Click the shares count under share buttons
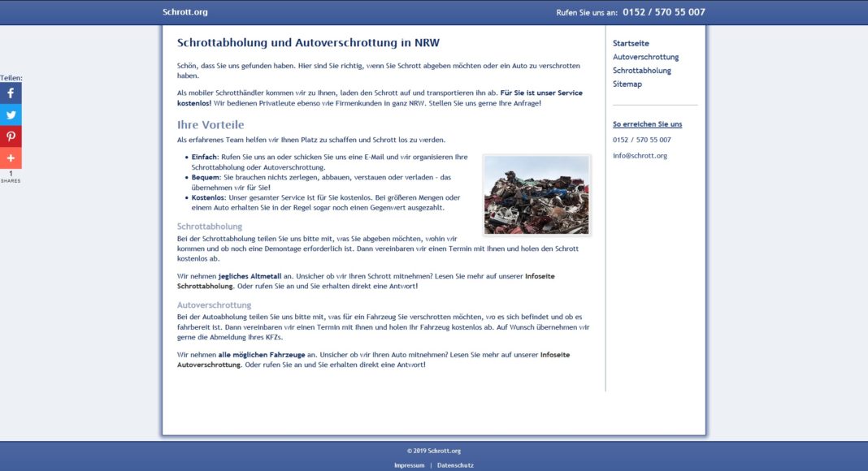 [11, 176]
